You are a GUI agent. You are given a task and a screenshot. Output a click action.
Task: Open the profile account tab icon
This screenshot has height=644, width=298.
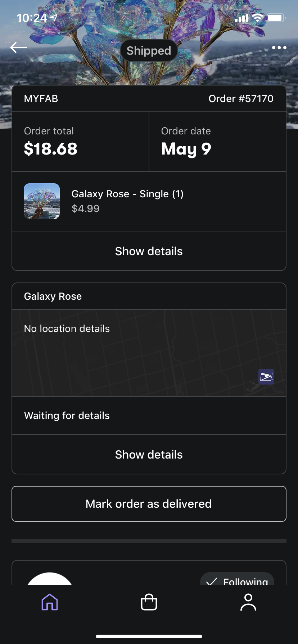pyautogui.click(x=248, y=602)
